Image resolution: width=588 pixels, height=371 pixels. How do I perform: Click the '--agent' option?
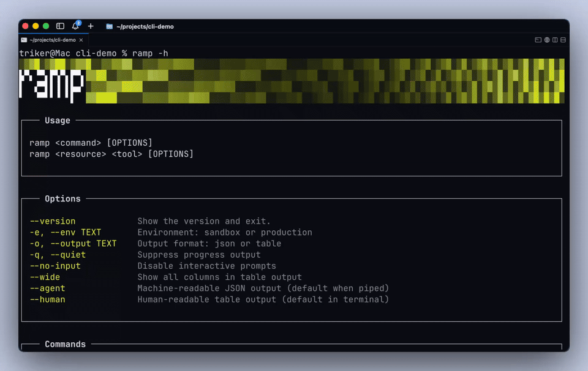coord(47,288)
